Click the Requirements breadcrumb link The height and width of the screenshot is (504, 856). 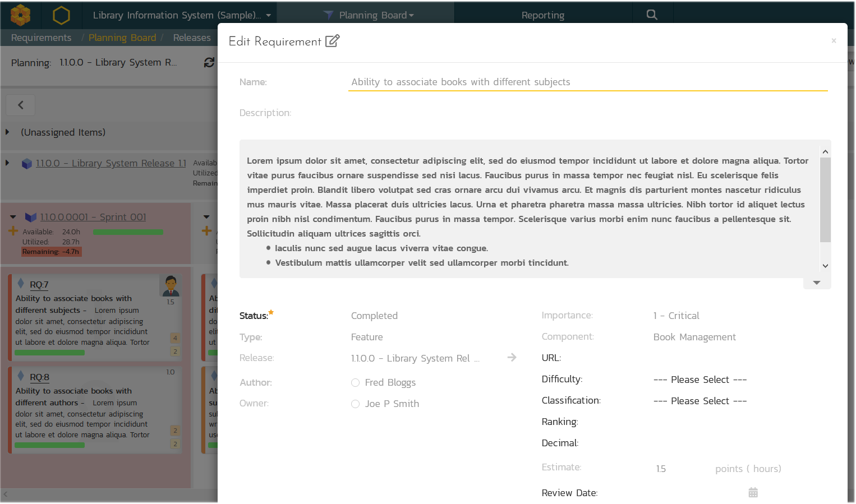pos(41,38)
